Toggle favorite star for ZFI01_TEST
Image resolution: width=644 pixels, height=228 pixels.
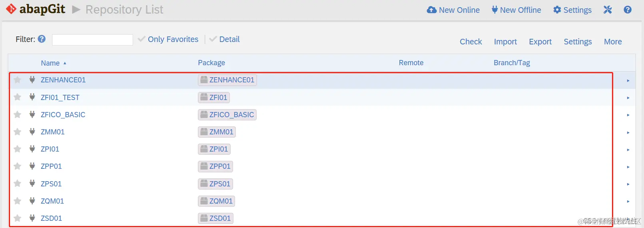tap(17, 97)
